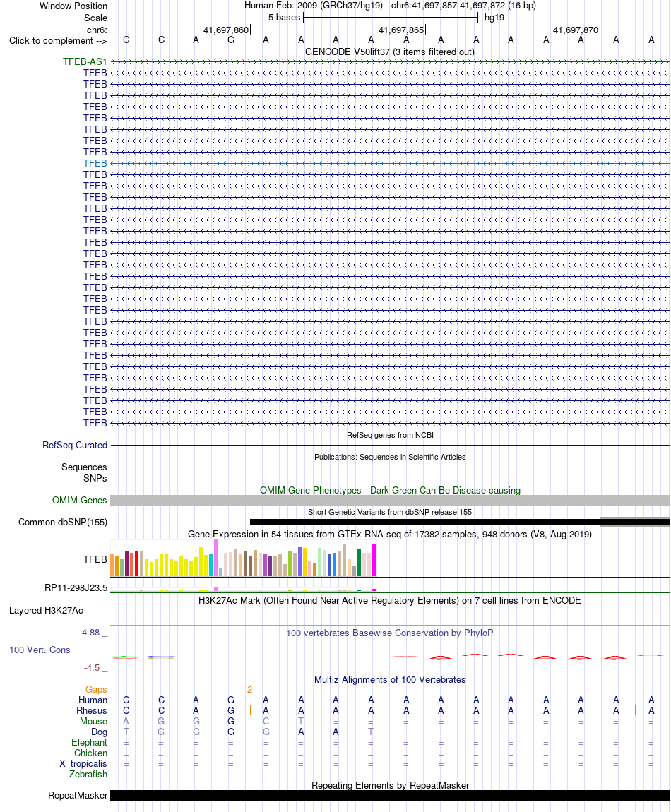Image resolution: width=671 pixels, height=812 pixels.
Task: Click the Elephant species label
Action: [89, 742]
